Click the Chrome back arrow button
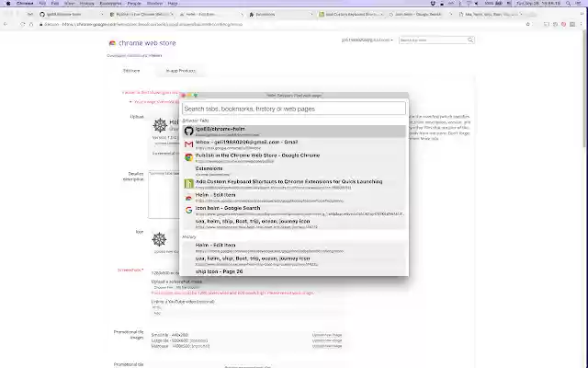Image resolution: width=588 pixels, height=368 pixels. pyautogui.click(x=6, y=24)
